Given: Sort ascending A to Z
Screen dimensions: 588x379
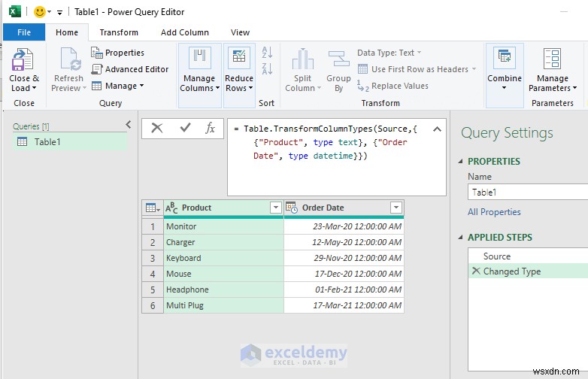Looking at the screenshot, I should pyautogui.click(x=267, y=52).
